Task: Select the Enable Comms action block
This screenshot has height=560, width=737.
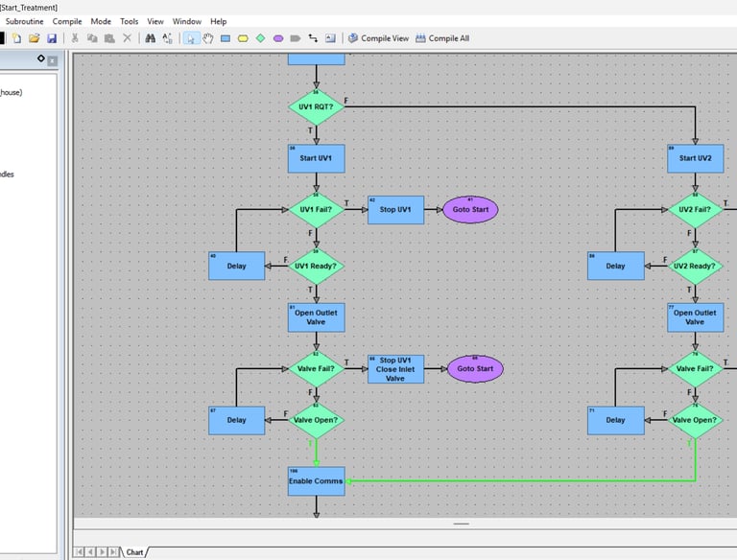Action: (x=317, y=481)
